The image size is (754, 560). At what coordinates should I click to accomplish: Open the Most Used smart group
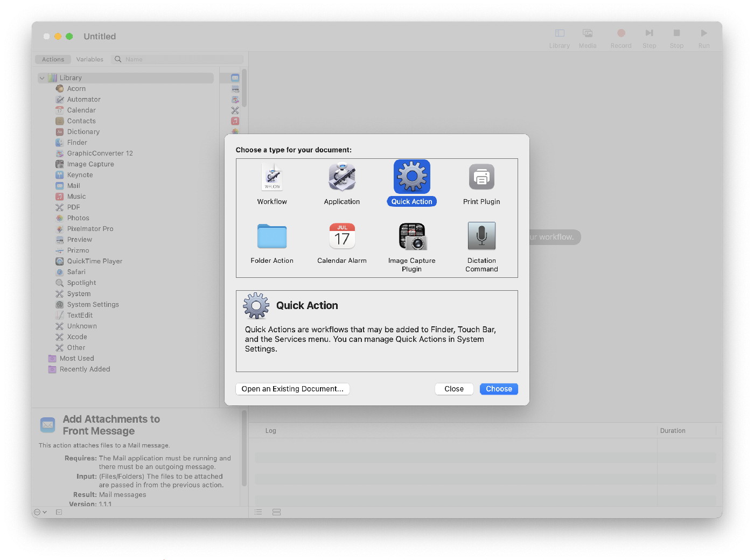click(76, 359)
